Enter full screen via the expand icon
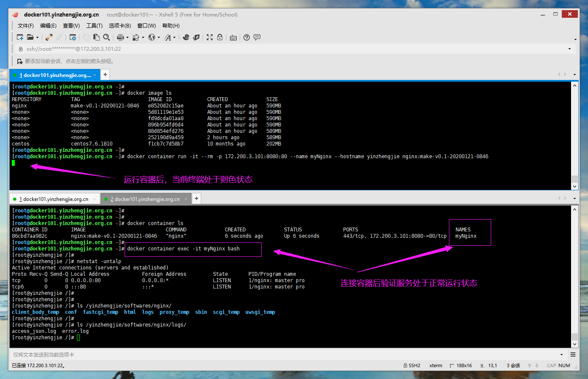Screen dimensions: 588x379 pos(209,37)
